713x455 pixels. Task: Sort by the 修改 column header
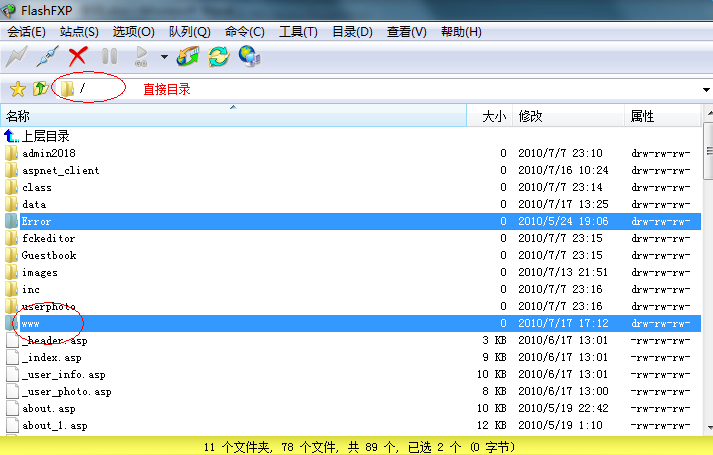point(530,117)
